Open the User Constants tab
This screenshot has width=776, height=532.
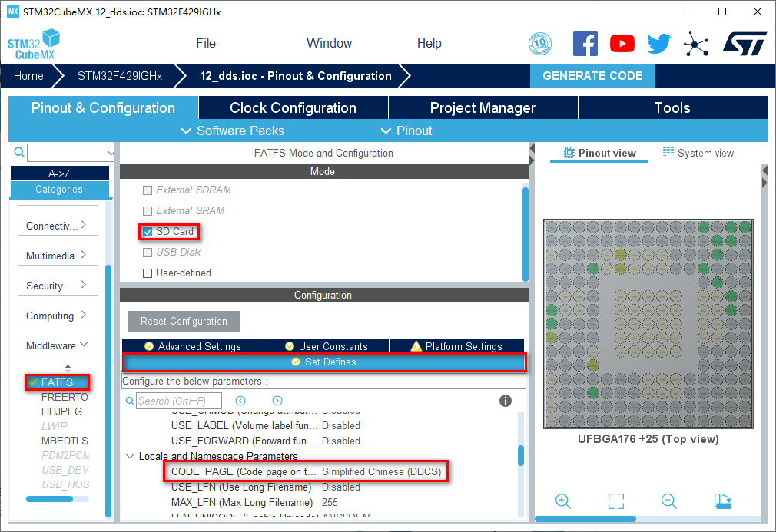[x=327, y=346]
